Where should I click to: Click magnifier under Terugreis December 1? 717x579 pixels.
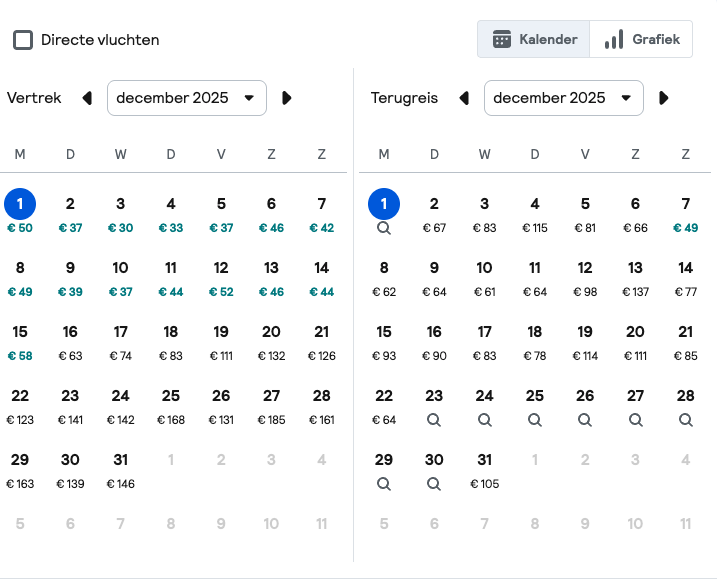click(384, 228)
